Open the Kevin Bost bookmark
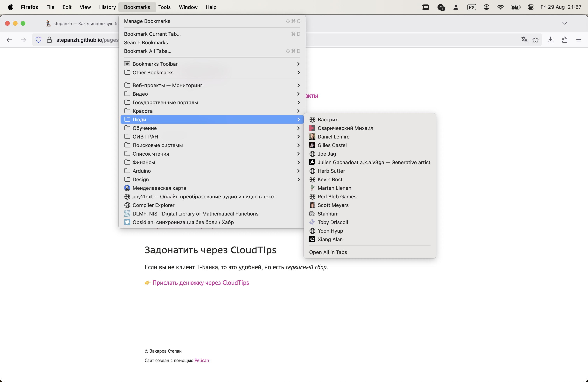The image size is (588, 382). 370,179
